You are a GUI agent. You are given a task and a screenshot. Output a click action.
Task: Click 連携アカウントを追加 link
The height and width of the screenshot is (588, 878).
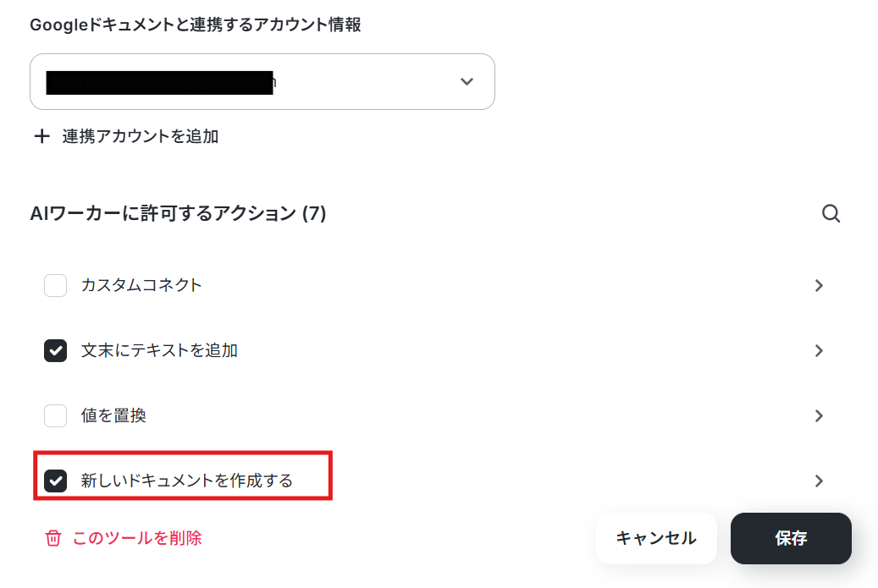coord(141,136)
